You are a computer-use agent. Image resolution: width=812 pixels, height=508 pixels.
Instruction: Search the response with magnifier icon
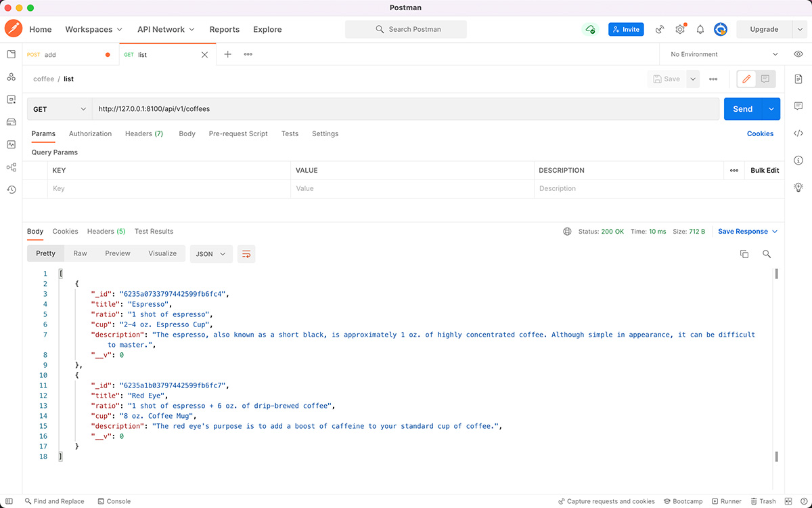(x=767, y=254)
